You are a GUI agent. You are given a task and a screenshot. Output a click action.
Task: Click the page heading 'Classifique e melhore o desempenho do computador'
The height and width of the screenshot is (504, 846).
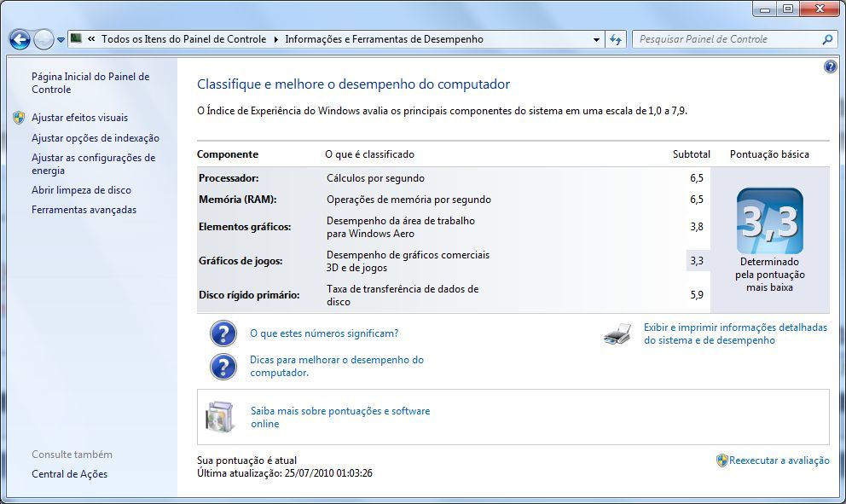pos(353,84)
